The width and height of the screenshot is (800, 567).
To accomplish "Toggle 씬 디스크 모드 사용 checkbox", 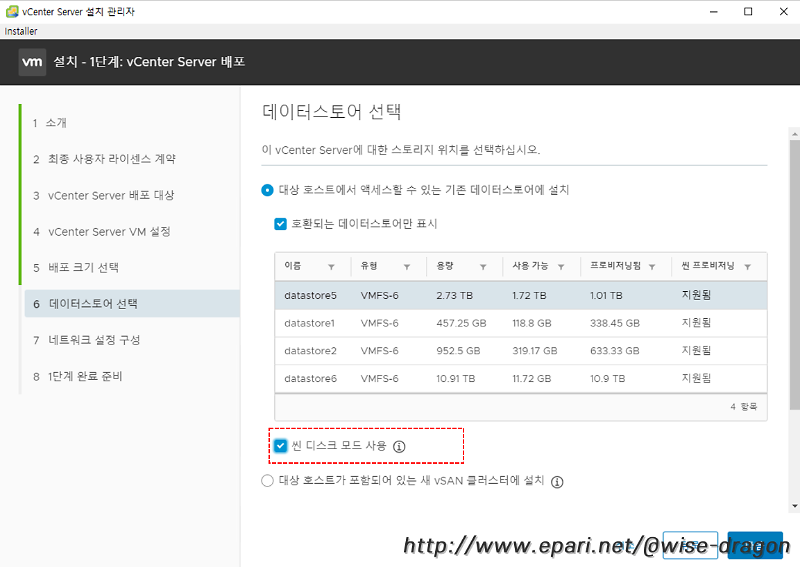I will (280, 446).
